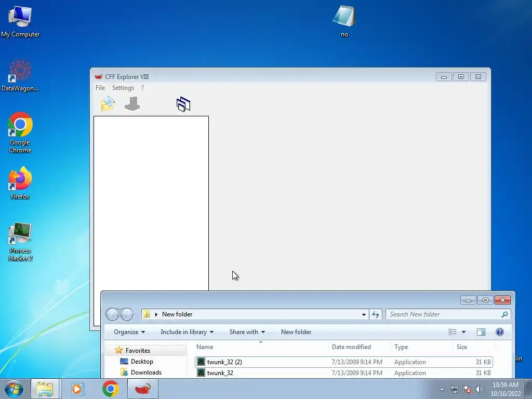The height and width of the screenshot is (399, 532).
Task: Select the 'no' notepad file on desktop
Action: tap(344, 21)
